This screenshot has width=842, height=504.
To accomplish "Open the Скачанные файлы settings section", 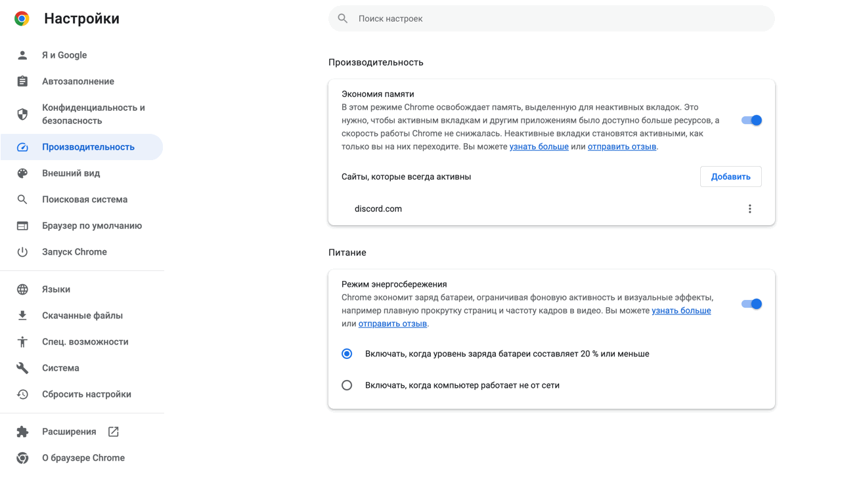I will coord(82,316).
